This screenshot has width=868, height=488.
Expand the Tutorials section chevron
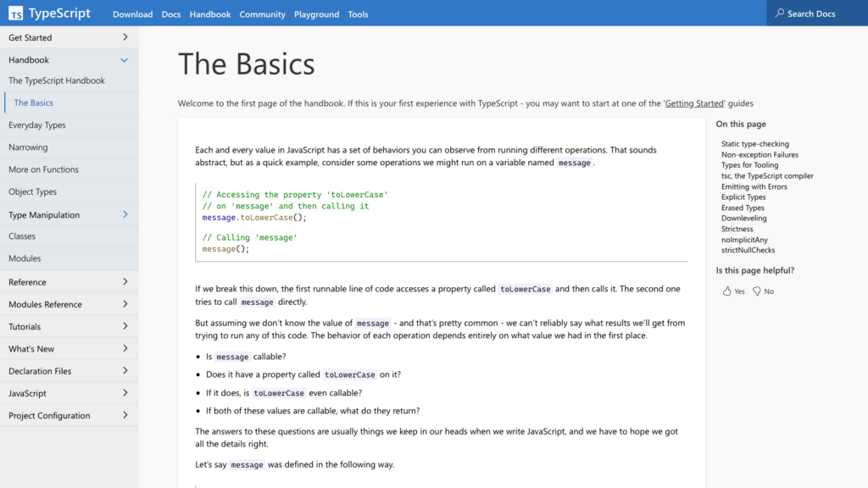pos(125,326)
